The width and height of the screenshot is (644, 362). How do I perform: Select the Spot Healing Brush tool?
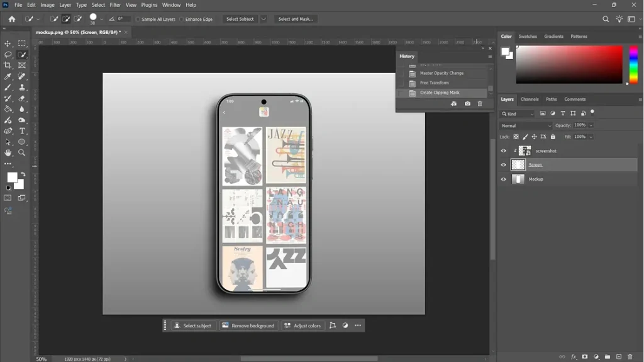point(22,76)
